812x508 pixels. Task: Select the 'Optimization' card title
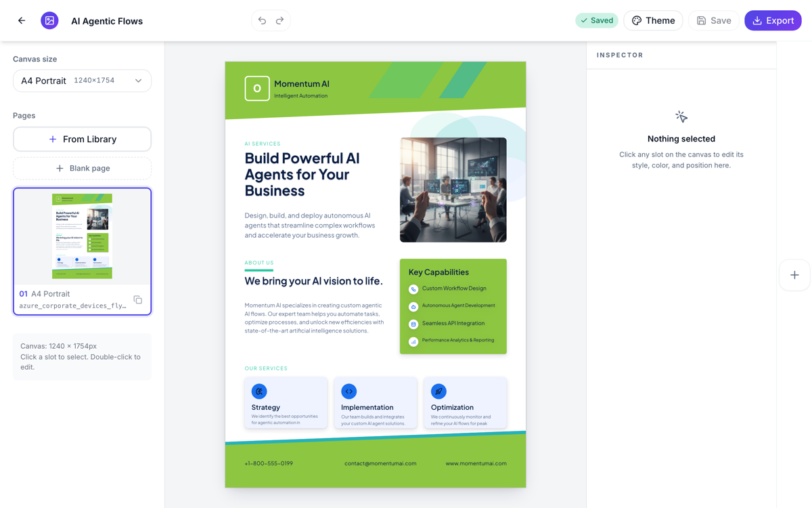[x=452, y=407]
